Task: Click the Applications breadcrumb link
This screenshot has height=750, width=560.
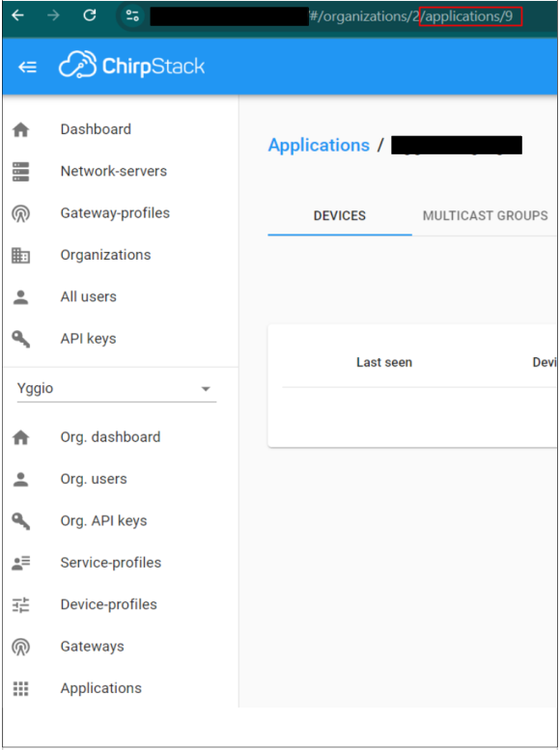Action: click(x=319, y=145)
